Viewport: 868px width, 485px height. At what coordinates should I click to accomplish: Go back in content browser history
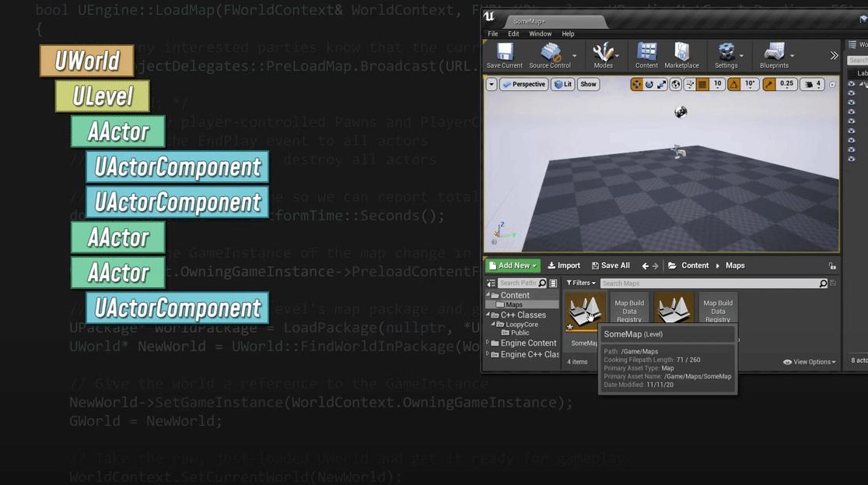(x=645, y=266)
